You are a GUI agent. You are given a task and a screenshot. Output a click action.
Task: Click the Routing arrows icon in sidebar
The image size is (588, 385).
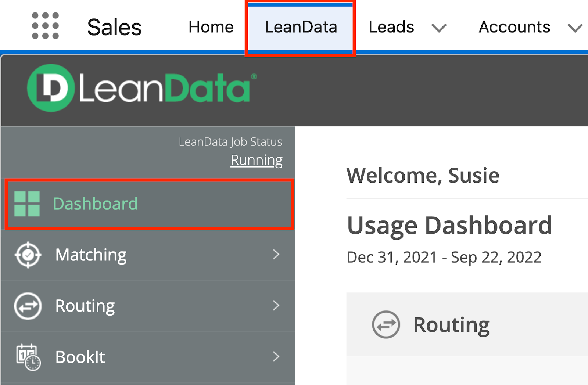coord(28,306)
